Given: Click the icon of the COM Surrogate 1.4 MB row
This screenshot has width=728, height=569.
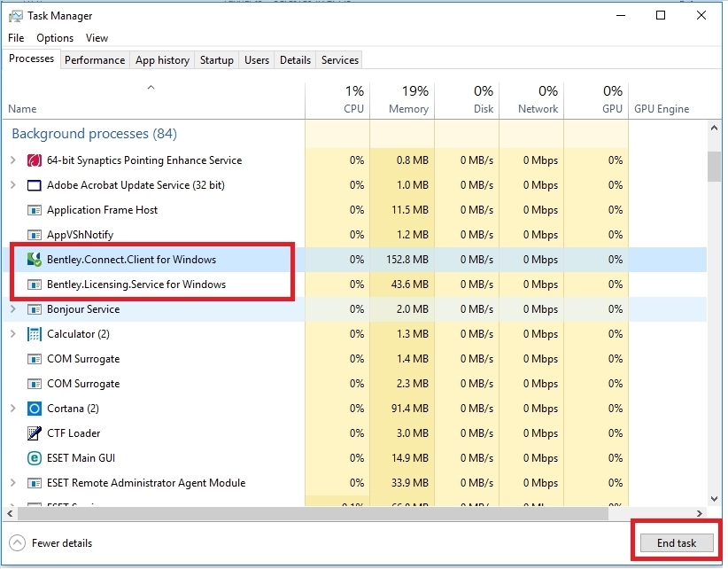Looking at the screenshot, I should (35, 359).
